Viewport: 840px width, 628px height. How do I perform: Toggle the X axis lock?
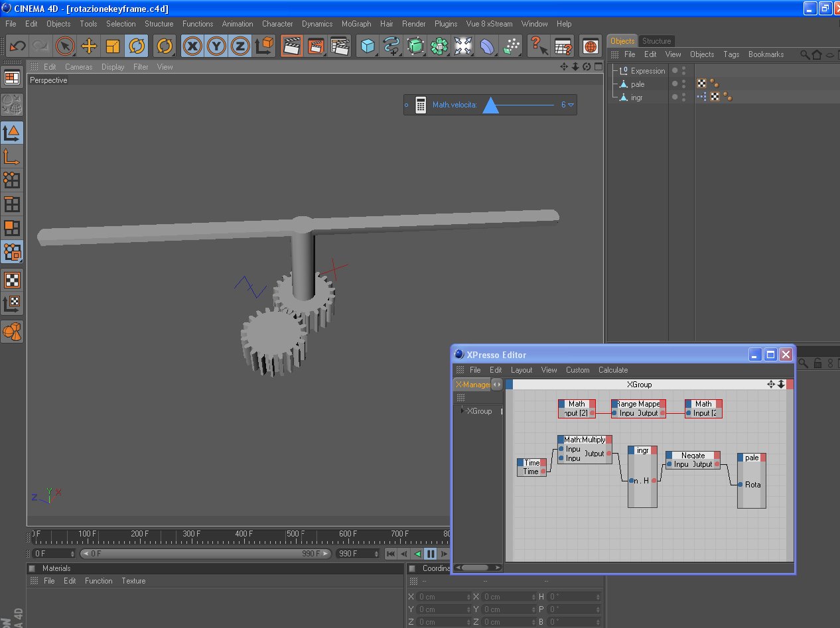tap(192, 46)
